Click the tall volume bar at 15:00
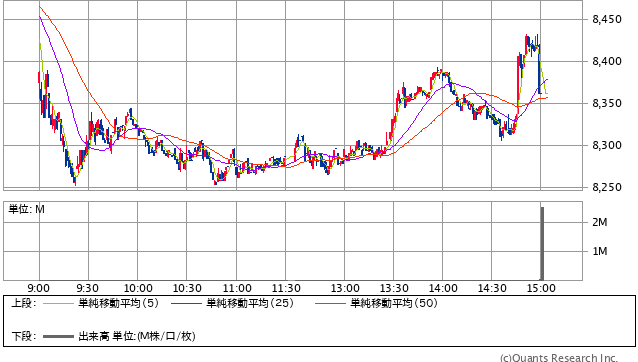Screen dimensions: 638x362 coord(542,243)
